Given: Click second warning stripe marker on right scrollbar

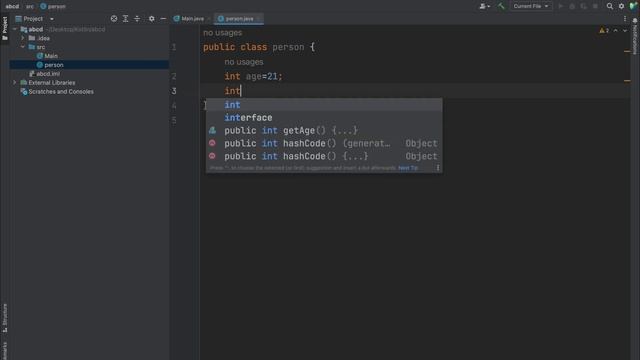Looking at the screenshot, I should [627, 81].
